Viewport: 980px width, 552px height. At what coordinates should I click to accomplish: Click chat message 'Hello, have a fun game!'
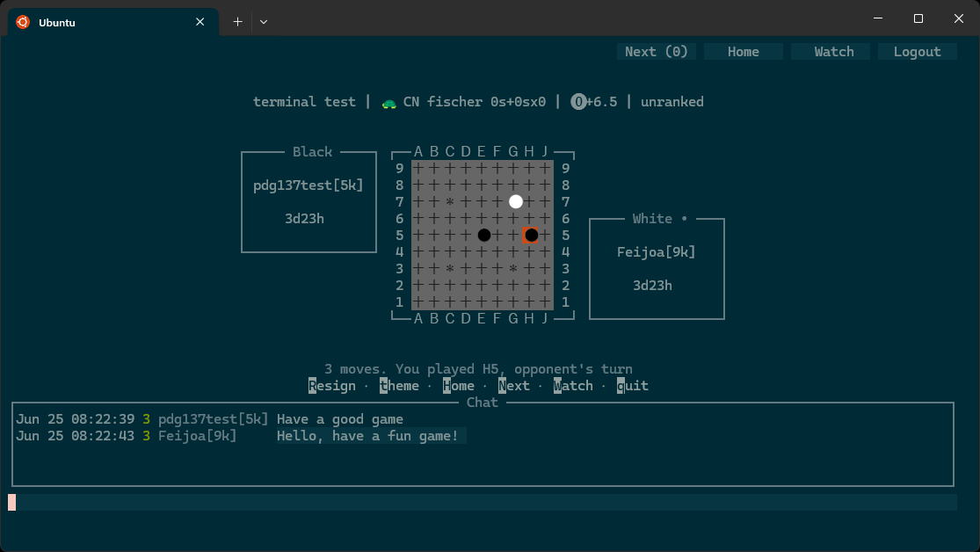pyautogui.click(x=367, y=436)
